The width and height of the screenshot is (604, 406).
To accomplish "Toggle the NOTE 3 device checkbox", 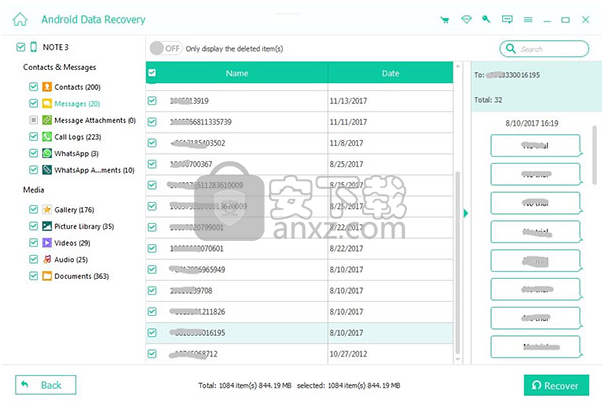I will point(21,47).
